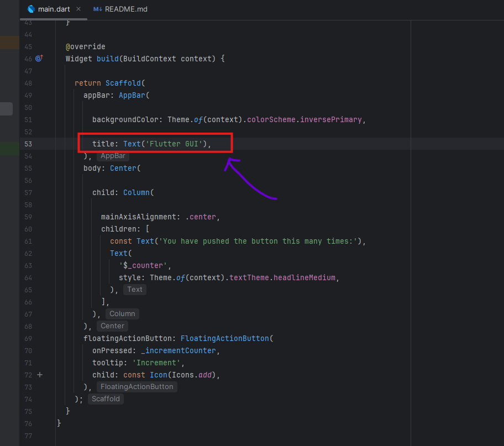Image resolution: width=504 pixels, height=446 pixels.
Task: Click the FloatingActionButton closing label hint
Action: [x=136, y=387]
